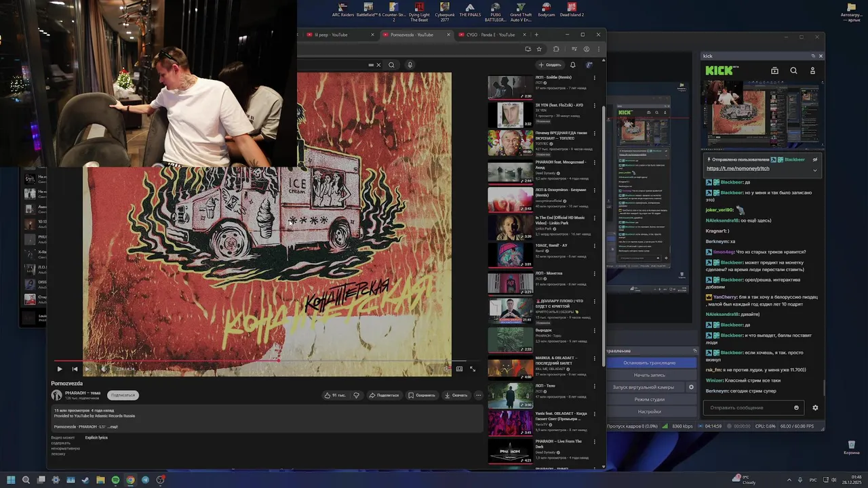Viewport: 868px width, 488px height.
Task: Open the t.me/nomoneyb1tch pinned link
Action: pos(738,168)
